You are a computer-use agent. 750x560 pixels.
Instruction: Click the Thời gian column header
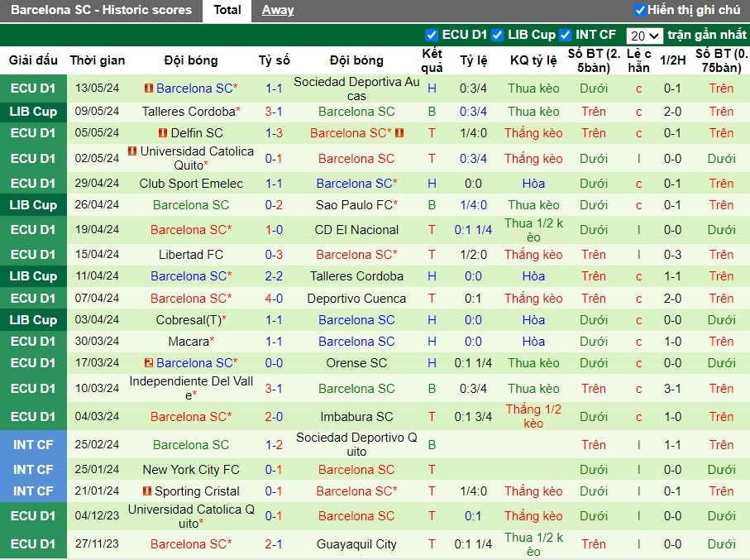point(97,60)
